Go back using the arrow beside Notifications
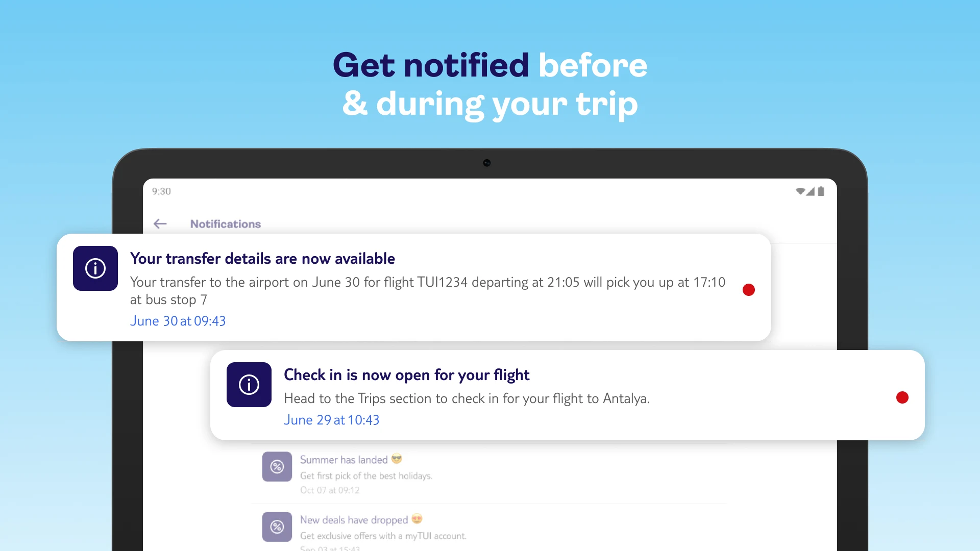The width and height of the screenshot is (980, 551). pos(160,223)
